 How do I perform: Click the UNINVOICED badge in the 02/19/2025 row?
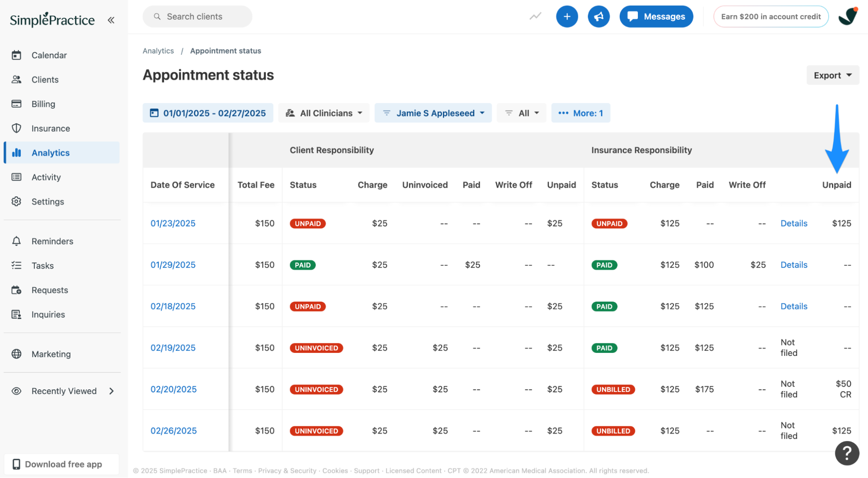tap(316, 348)
